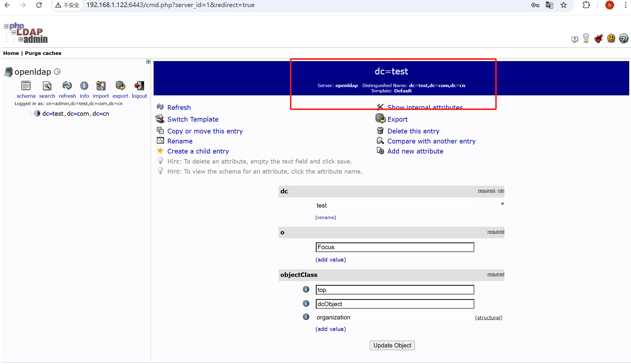Click the structural label beside organization
Image resolution: width=631 pixels, height=364 pixels.
tap(489, 318)
